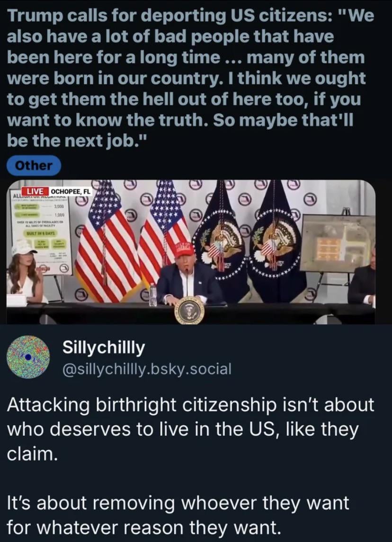Click the "It's about removing whoever" paragraph
This screenshot has width=392, height=542.
178,515
